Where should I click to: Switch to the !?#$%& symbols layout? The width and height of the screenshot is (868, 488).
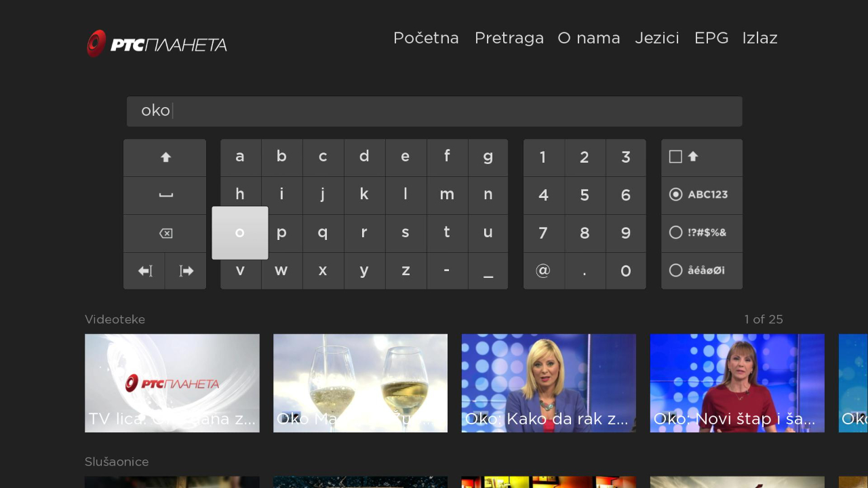click(702, 232)
